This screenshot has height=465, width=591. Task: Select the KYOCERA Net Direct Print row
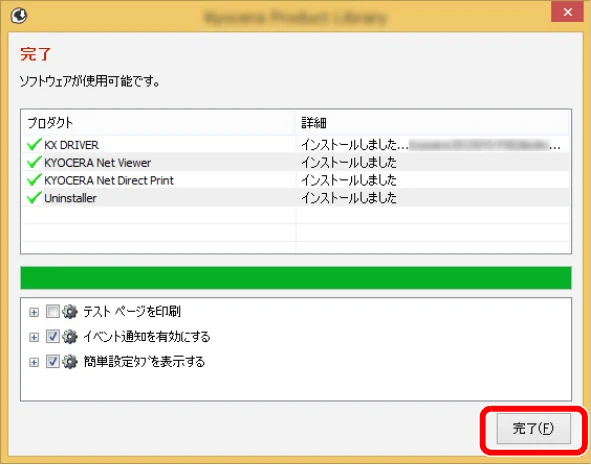[x=296, y=180]
